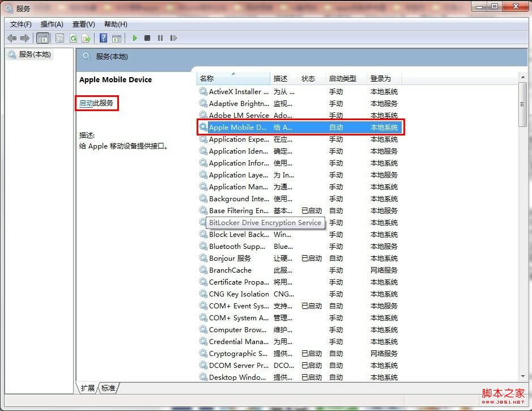The image size is (532, 411).
Task: Switch to the 扩展 tab
Action: (x=88, y=388)
